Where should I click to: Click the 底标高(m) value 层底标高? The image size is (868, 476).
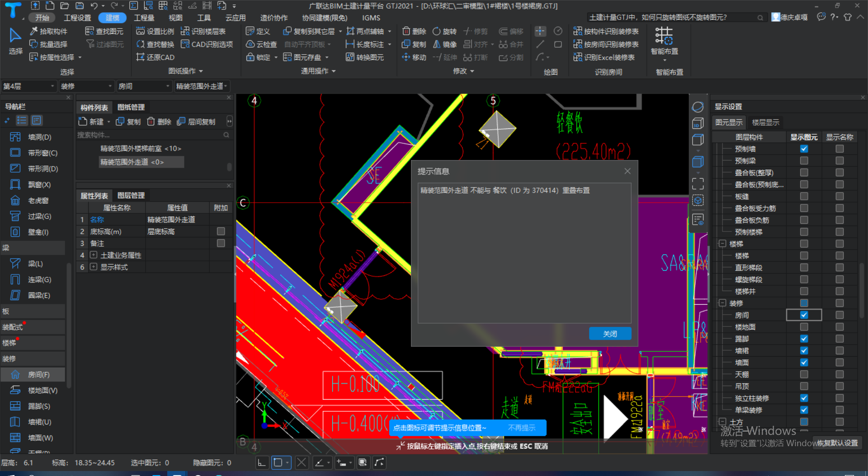(x=177, y=231)
